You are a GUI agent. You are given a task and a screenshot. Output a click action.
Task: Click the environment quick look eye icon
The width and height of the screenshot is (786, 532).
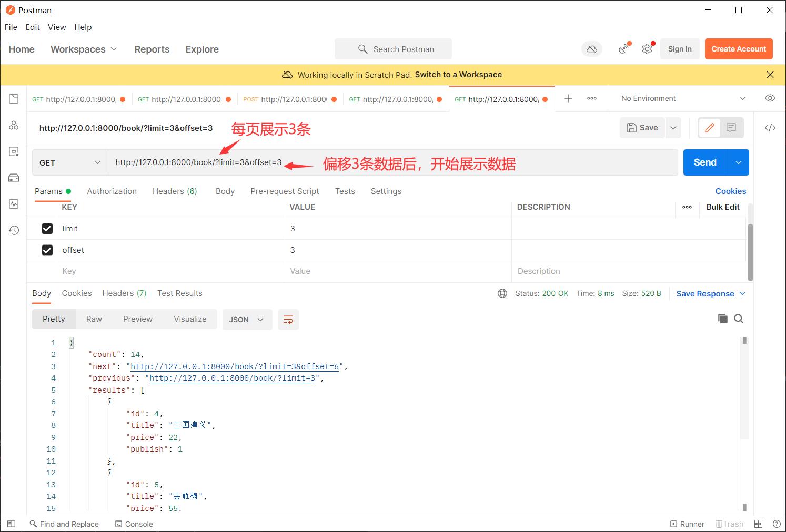[x=770, y=98]
